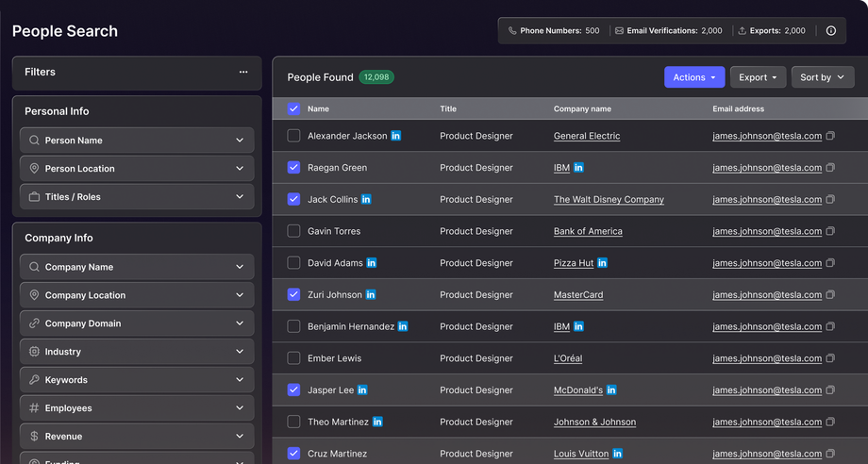Image resolution: width=868 pixels, height=464 pixels.
Task: Copy email in David Adams row
Action: [830, 263]
